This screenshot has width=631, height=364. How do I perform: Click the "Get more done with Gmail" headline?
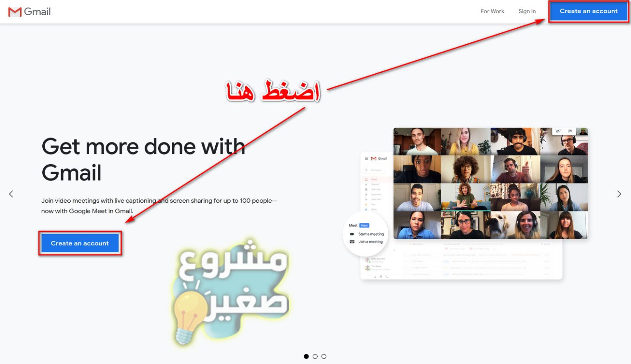[x=143, y=159]
